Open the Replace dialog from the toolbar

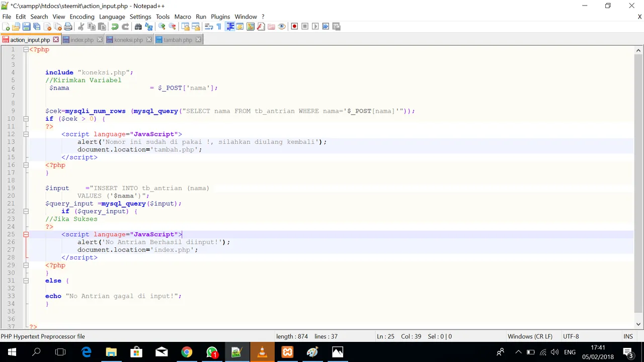pyautogui.click(x=148, y=27)
